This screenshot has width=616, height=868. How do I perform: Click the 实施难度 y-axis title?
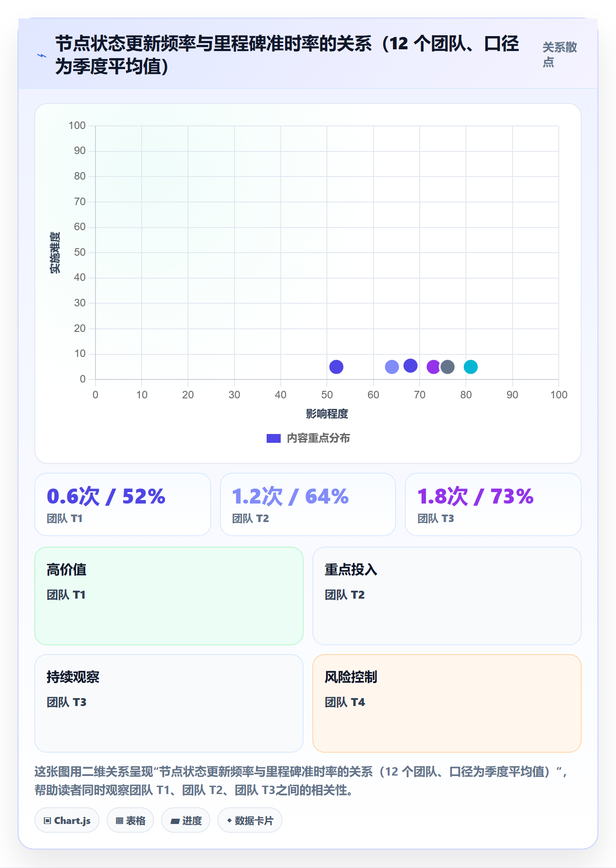coord(55,253)
